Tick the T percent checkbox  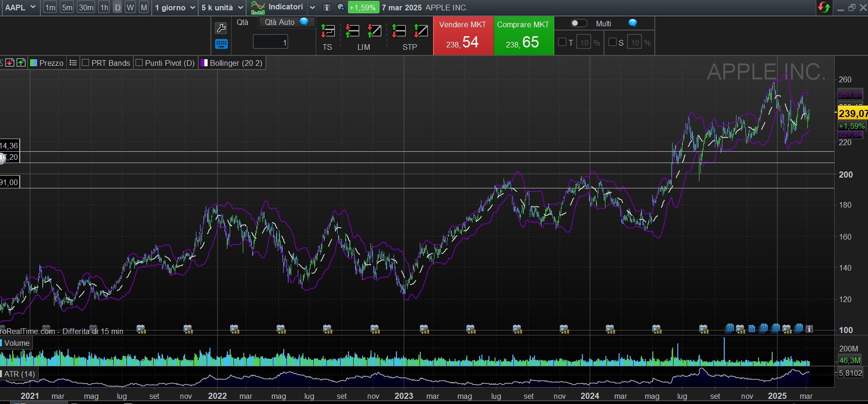pos(562,42)
